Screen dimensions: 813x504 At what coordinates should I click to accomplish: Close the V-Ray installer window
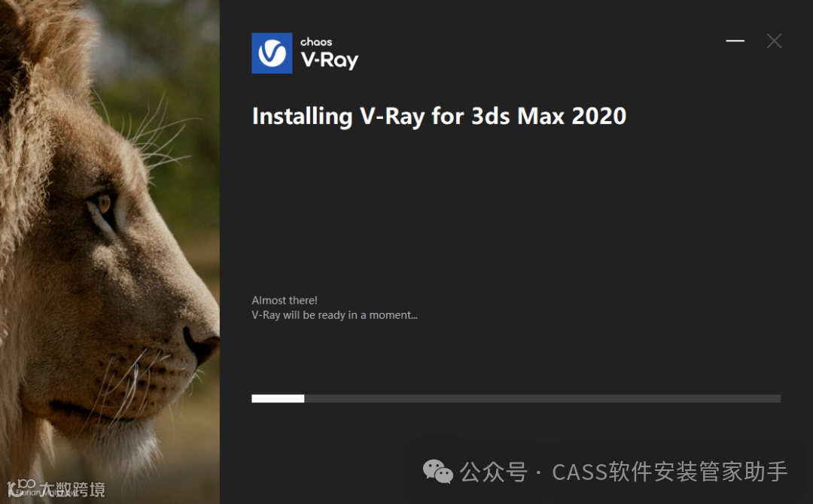click(774, 41)
